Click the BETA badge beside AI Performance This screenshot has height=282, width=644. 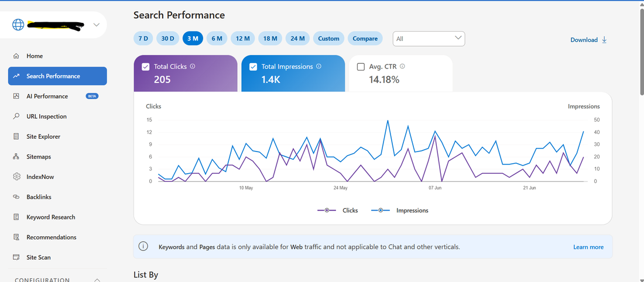[92, 96]
